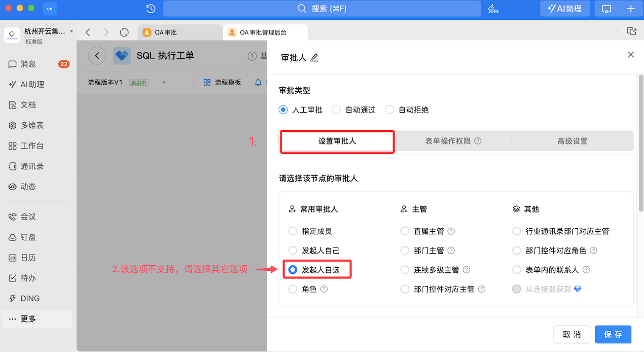The image size is (644, 352).
Task: Choose the 部门主管 radio button
Action: click(x=405, y=251)
